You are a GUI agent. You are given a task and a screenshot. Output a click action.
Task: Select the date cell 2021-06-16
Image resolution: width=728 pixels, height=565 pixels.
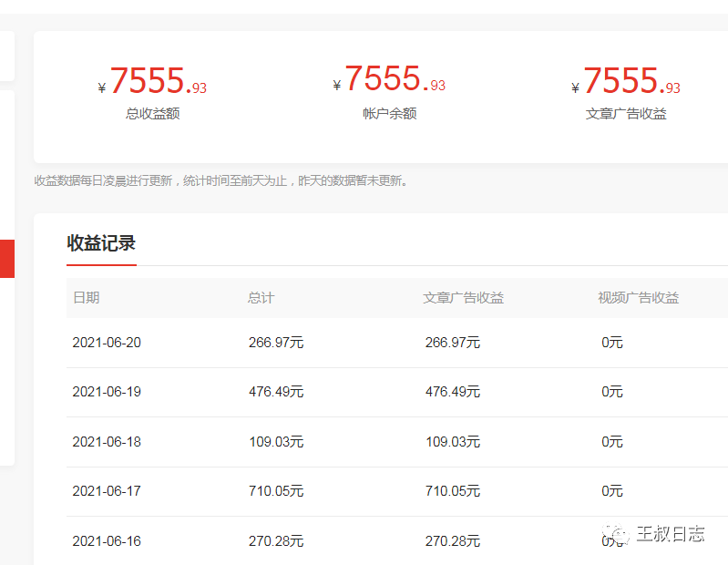click(x=107, y=541)
